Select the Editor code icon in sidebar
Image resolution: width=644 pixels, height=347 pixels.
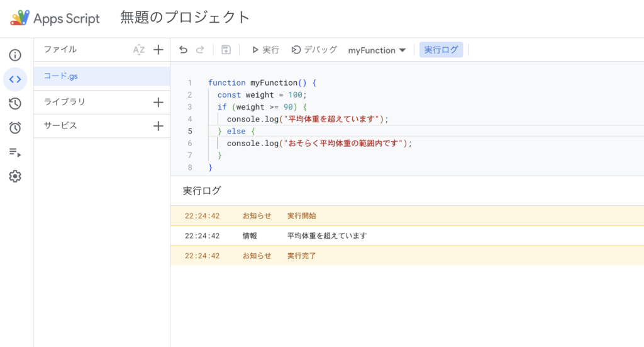click(x=15, y=79)
